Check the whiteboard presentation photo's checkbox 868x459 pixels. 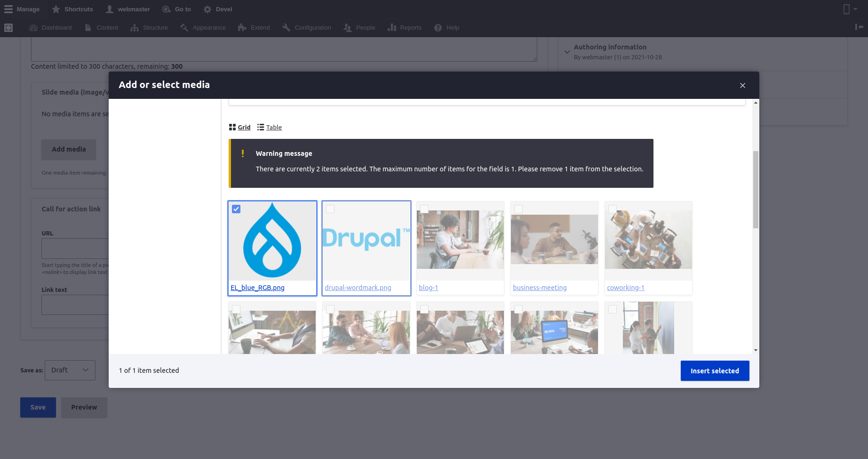coord(613,309)
